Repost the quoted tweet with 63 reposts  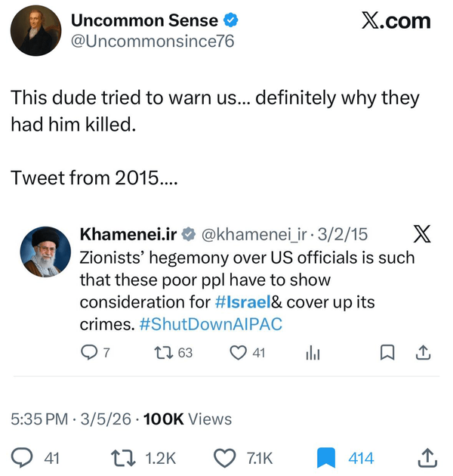[x=163, y=352]
